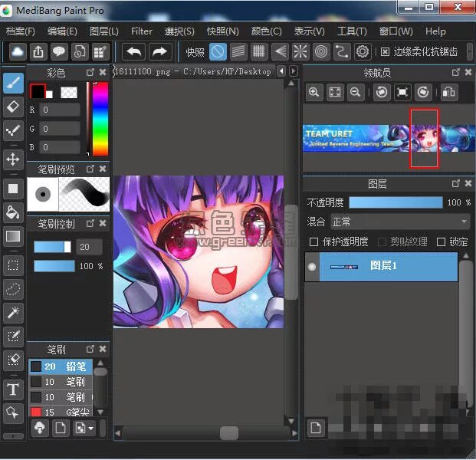Turn snap off with the circle-slash icon
This screenshot has height=460, width=476.
218,52
